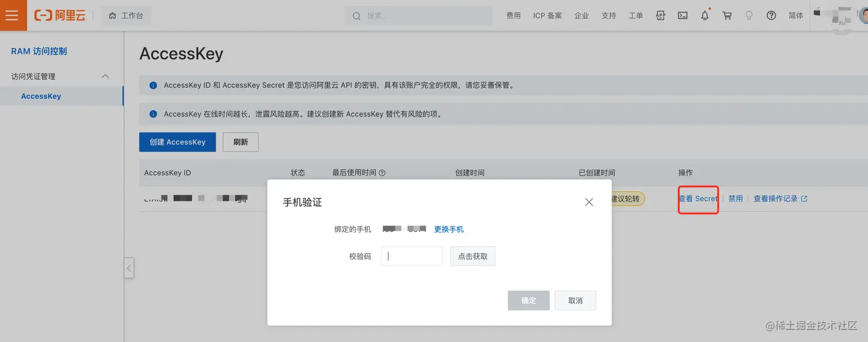
Task: Launch the Cloud Shell terminal icon
Action: tap(683, 15)
